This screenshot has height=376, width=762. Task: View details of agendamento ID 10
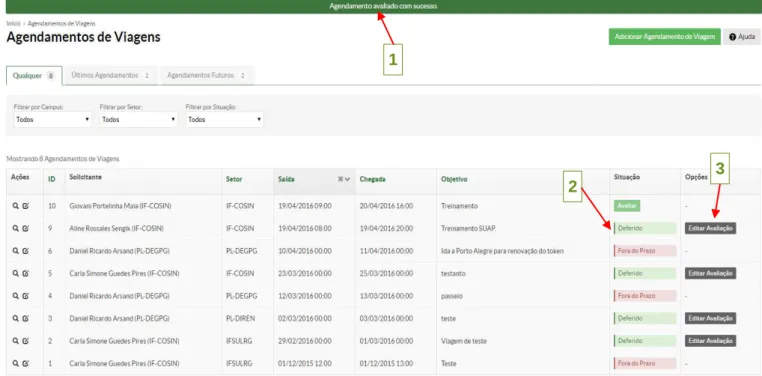(16, 206)
